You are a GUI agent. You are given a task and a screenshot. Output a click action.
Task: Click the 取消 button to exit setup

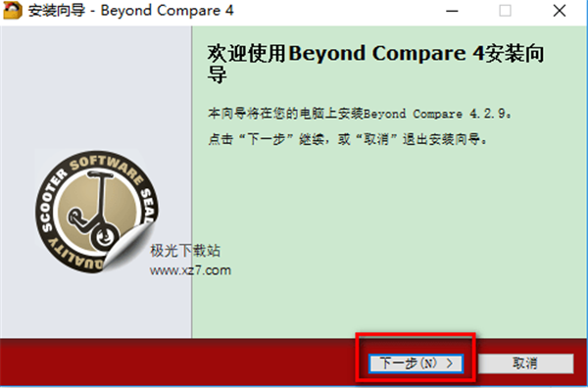(x=525, y=364)
